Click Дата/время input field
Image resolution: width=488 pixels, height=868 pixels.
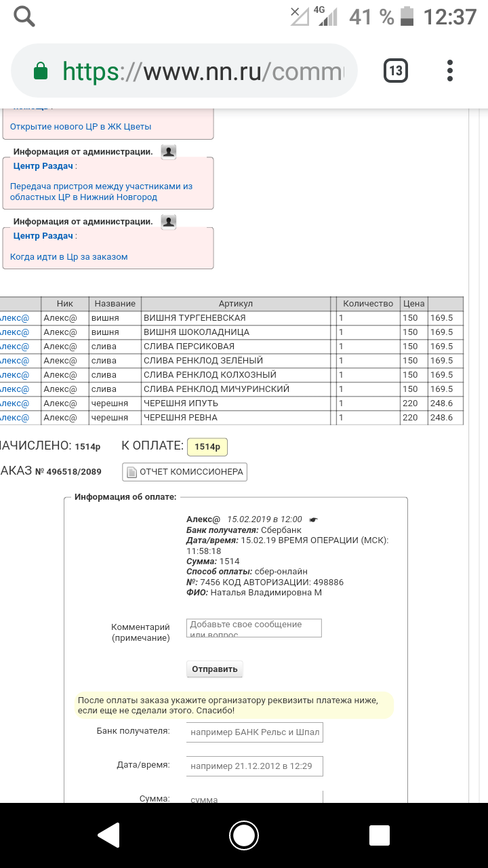[255, 766]
